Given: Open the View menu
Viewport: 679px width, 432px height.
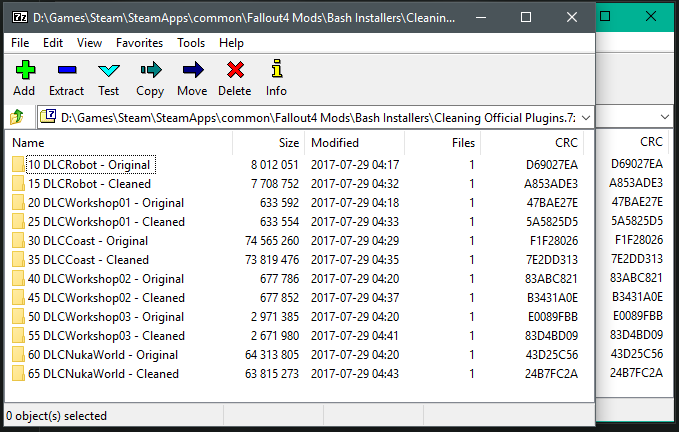Looking at the screenshot, I should point(89,43).
